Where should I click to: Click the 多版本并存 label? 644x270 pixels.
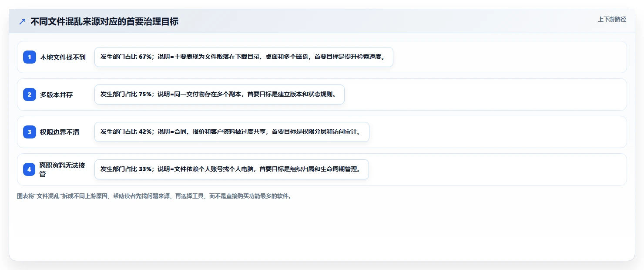pos(56,94)
